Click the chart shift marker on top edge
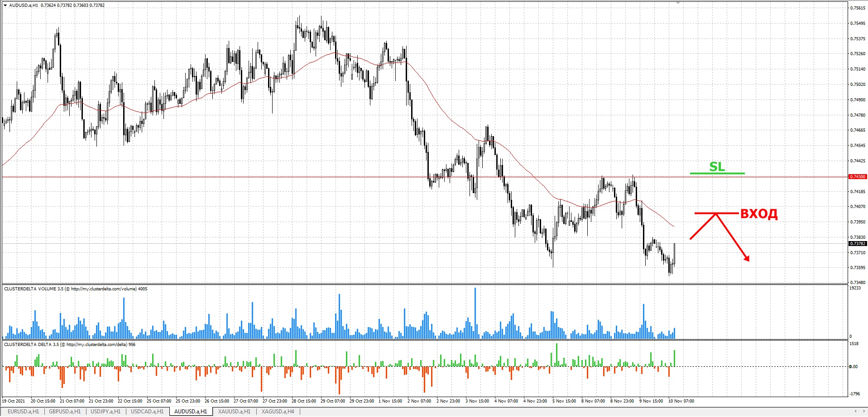 point(678,3)
